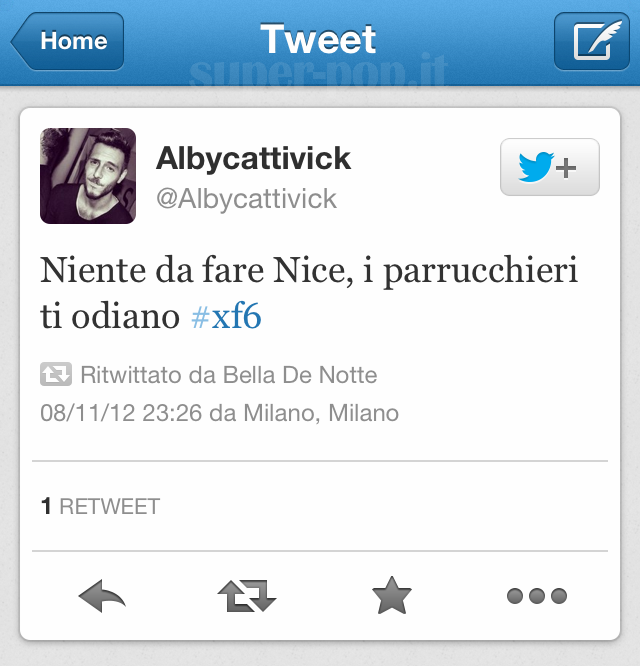Go back with the Home button

coord(68,41)
